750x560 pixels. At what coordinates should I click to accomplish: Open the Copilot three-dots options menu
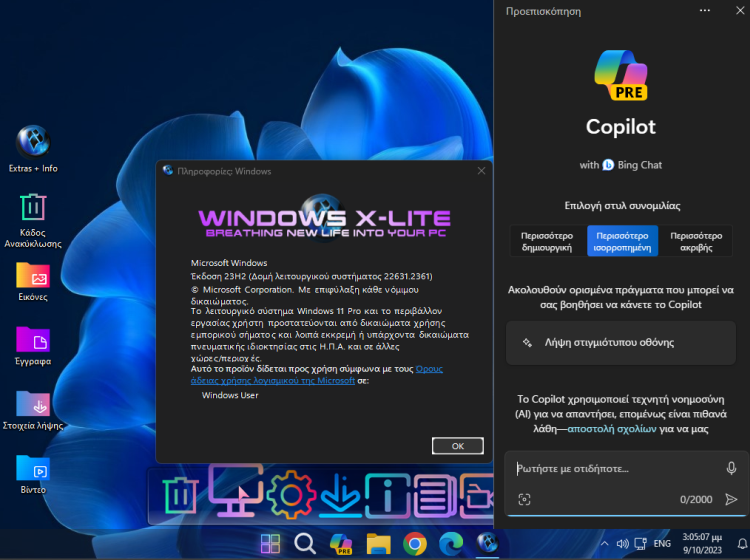pyautogui.click(x=705, y=11)
